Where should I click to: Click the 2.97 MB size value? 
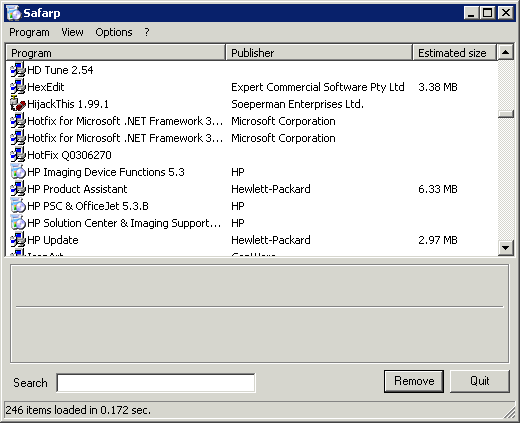438,240
